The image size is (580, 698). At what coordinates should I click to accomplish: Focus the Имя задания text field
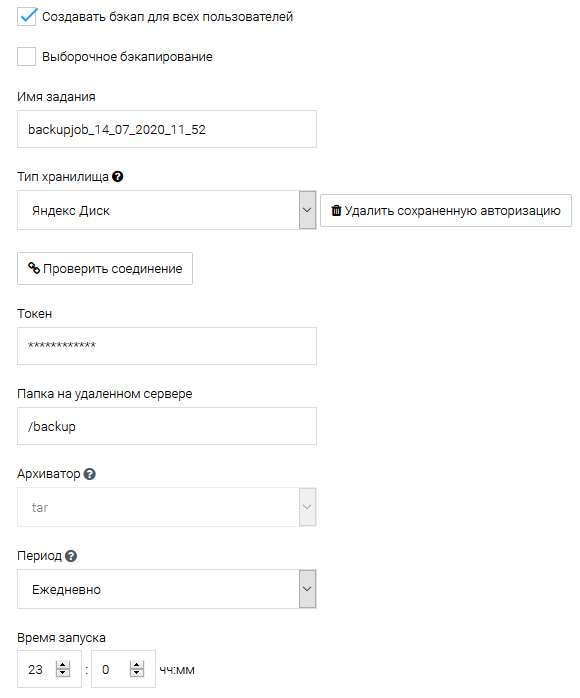tap(167, 129)
